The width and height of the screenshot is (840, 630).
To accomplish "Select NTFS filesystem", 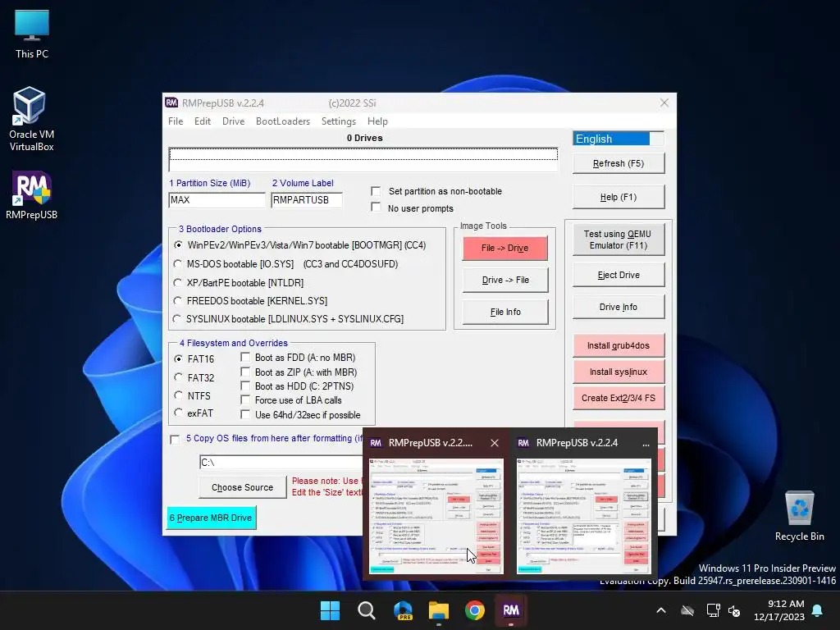I will click(x=178, y=395).
